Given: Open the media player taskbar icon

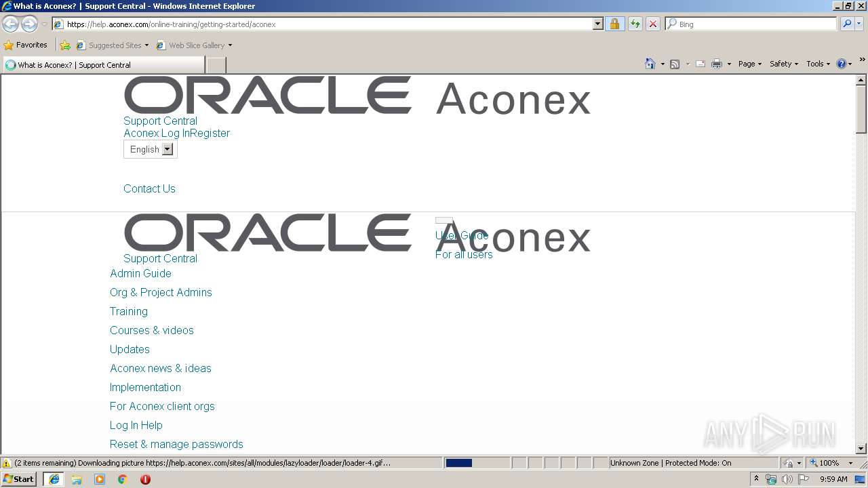Looking at the screenshot, I should (x=100, y=479).
